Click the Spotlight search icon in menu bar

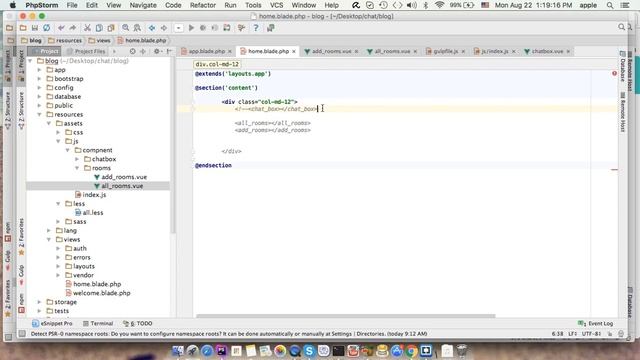coord(610,5)
